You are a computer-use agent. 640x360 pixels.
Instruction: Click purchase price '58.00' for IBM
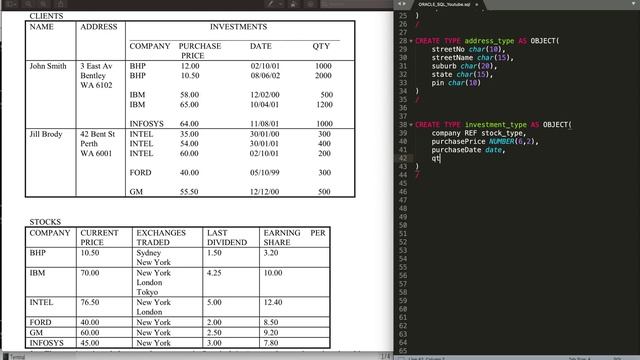pyautogui.click(x=189, y=95)
